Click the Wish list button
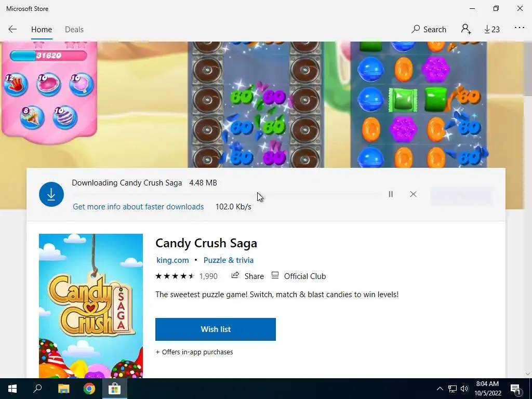Screen dimensions: 532x399 216,329
